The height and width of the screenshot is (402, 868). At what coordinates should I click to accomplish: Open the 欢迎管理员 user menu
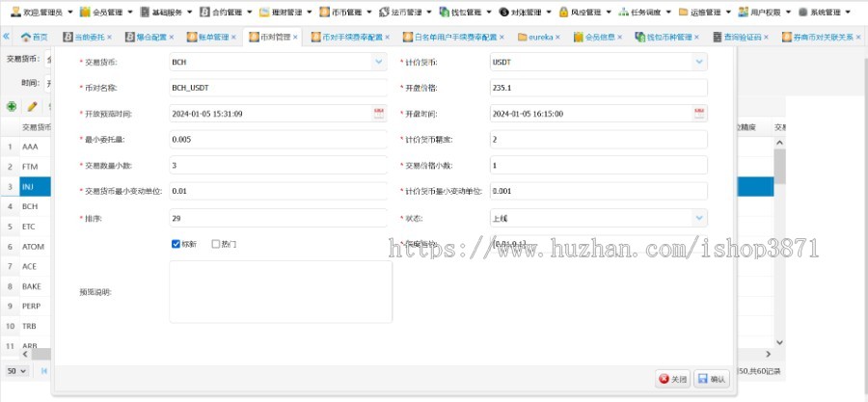41,12
